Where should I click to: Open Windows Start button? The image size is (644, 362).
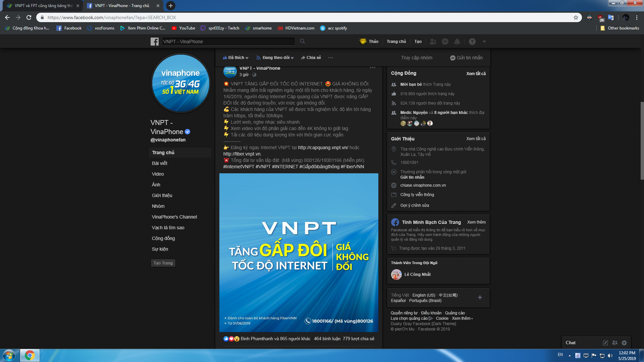[x=9, y=355]
